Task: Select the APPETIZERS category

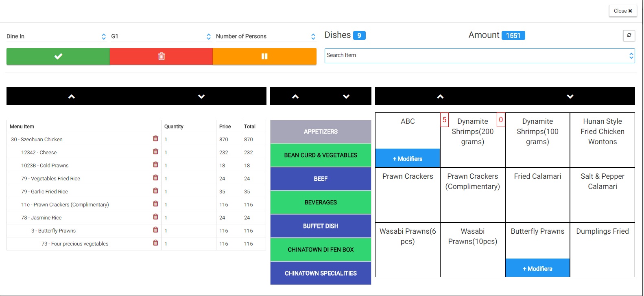Action: (x=321, y=132)
